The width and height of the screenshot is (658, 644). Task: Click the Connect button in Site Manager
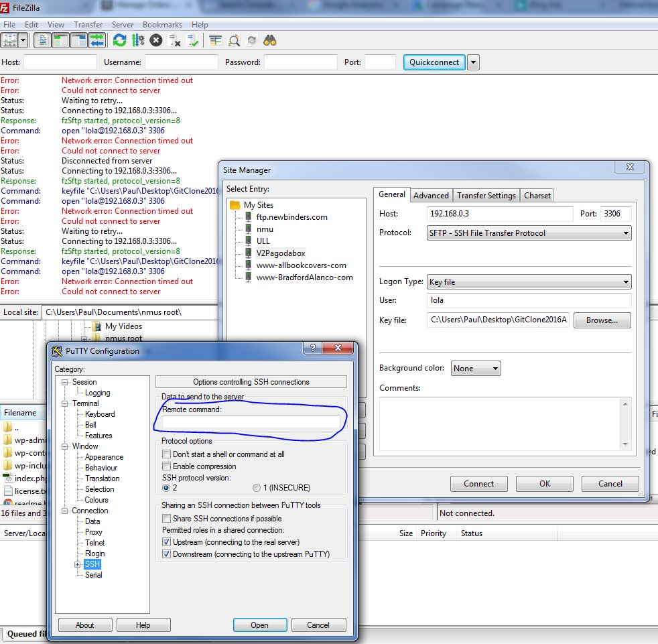(x=479, y=484)
